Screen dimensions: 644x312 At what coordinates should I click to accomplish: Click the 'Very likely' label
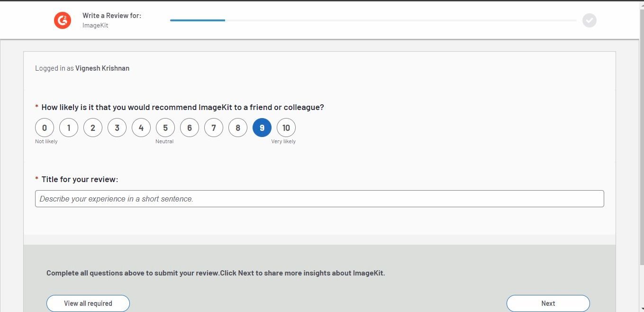(283, 141)
